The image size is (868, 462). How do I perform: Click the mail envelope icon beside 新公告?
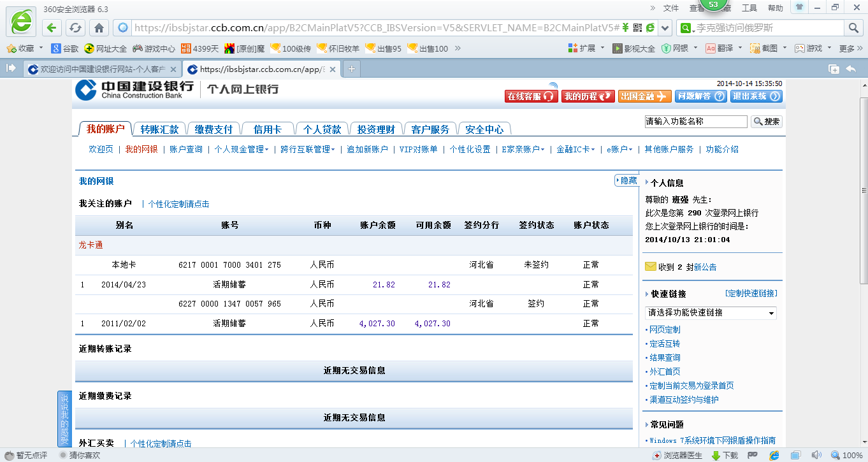[x=650, y=267]
